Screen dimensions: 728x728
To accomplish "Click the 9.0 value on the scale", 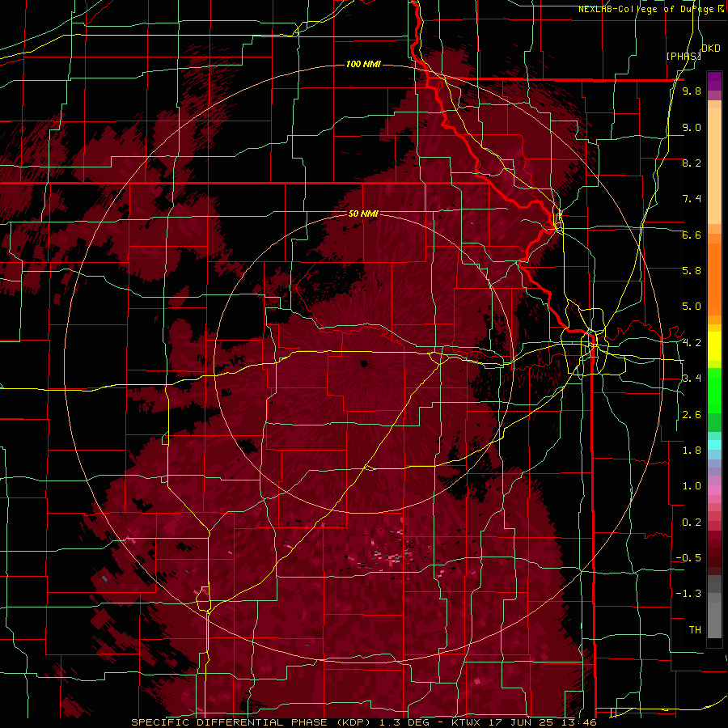I will click(692, 127).
